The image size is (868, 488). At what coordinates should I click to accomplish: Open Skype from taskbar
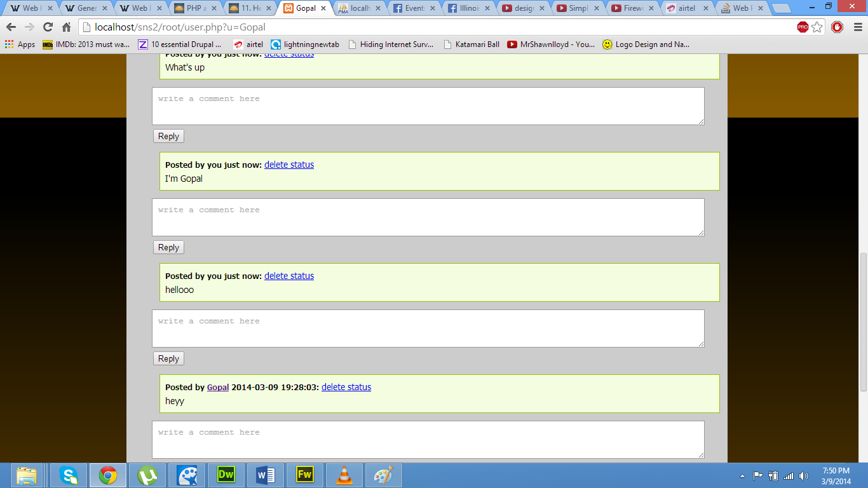tap(69, 475)
